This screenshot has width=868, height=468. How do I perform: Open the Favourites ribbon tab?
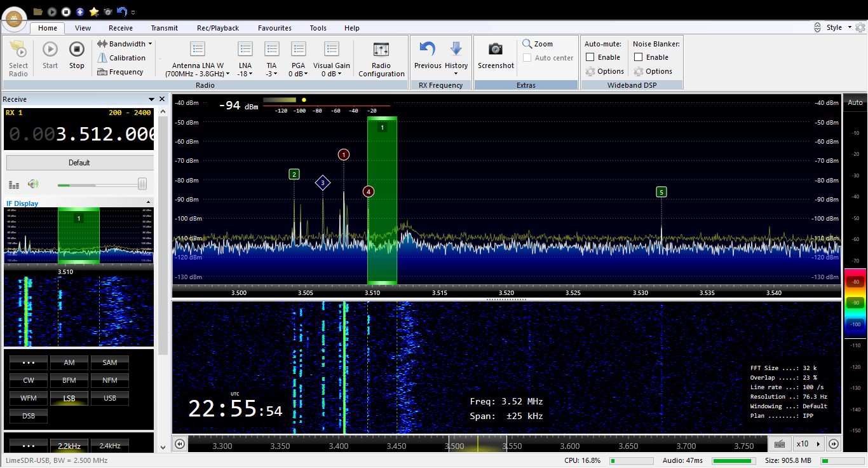(275, 28)
